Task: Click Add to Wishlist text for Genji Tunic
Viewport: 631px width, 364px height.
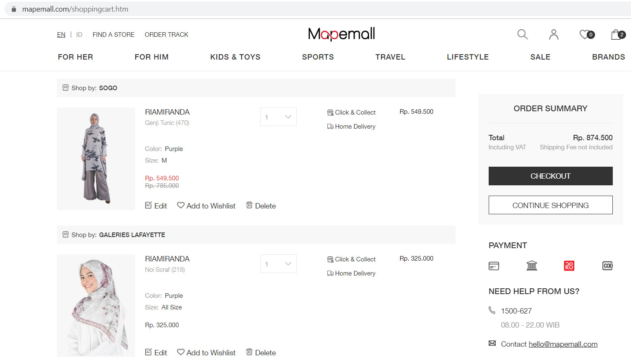Action: [211, 206]
